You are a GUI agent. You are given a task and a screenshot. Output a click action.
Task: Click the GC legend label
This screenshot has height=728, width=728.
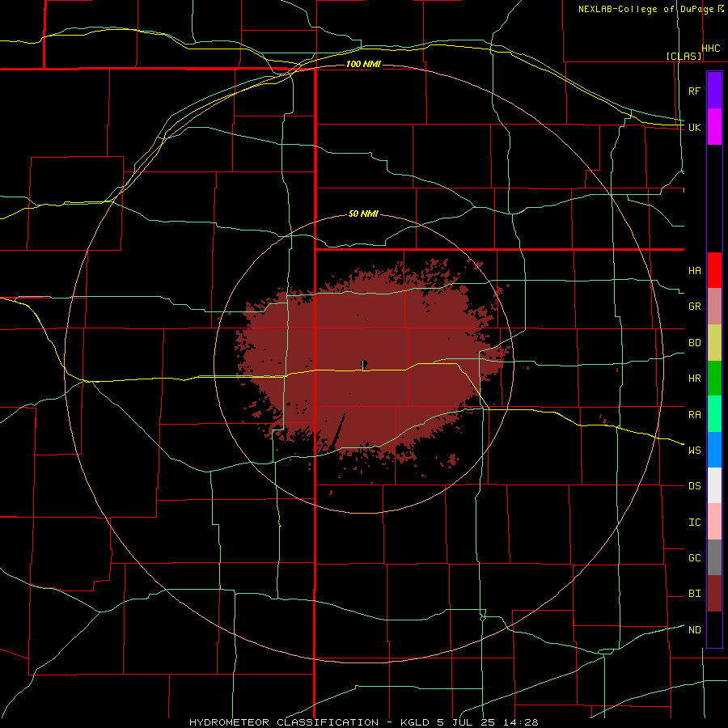tap(694, 558)
